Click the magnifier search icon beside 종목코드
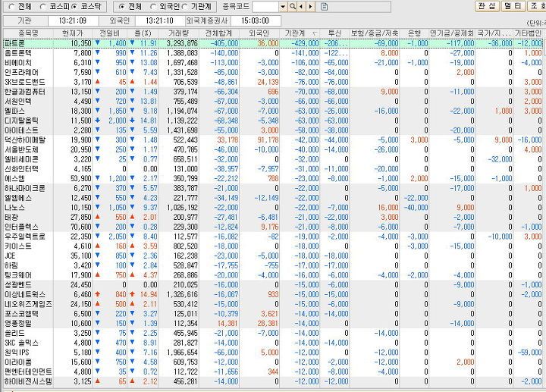The image size is (546, 392). point(293,6)
